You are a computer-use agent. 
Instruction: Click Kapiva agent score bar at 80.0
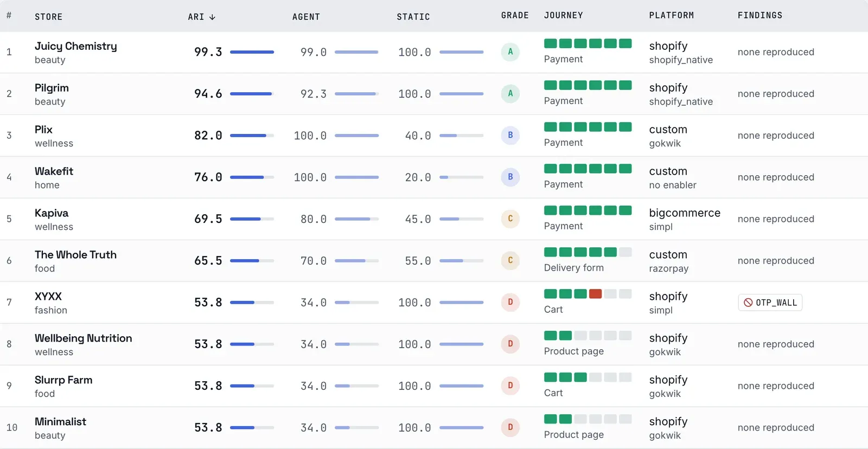[356, 219]
